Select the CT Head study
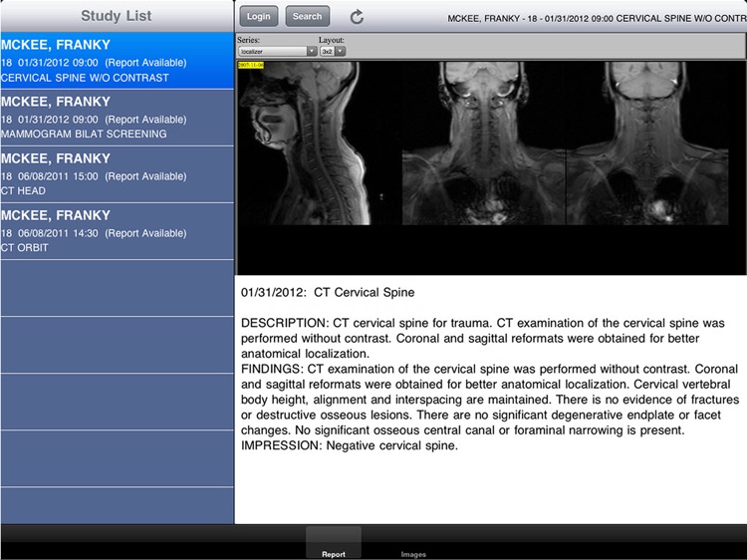Viewport: 747px width, 560px height. click(118, 174)
